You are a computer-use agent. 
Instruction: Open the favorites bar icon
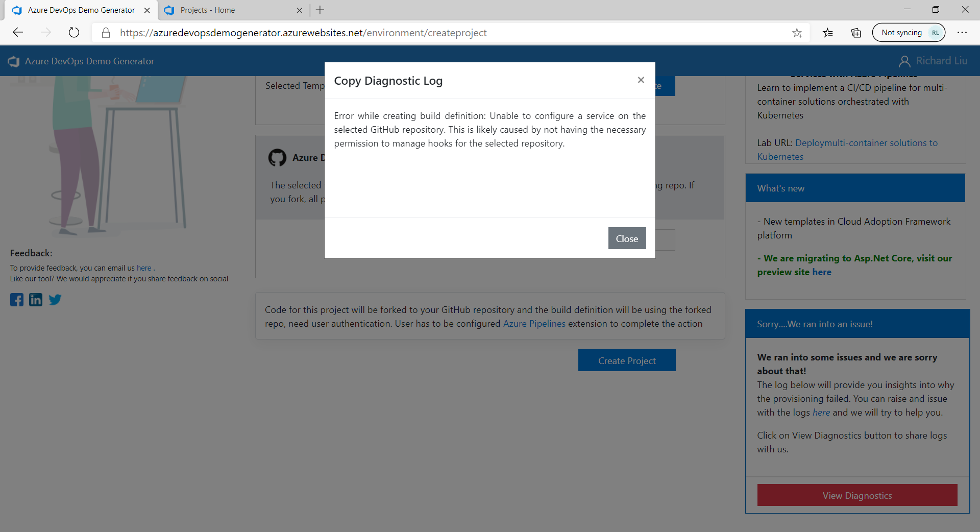pyautogui.click(x=827, y=32)
